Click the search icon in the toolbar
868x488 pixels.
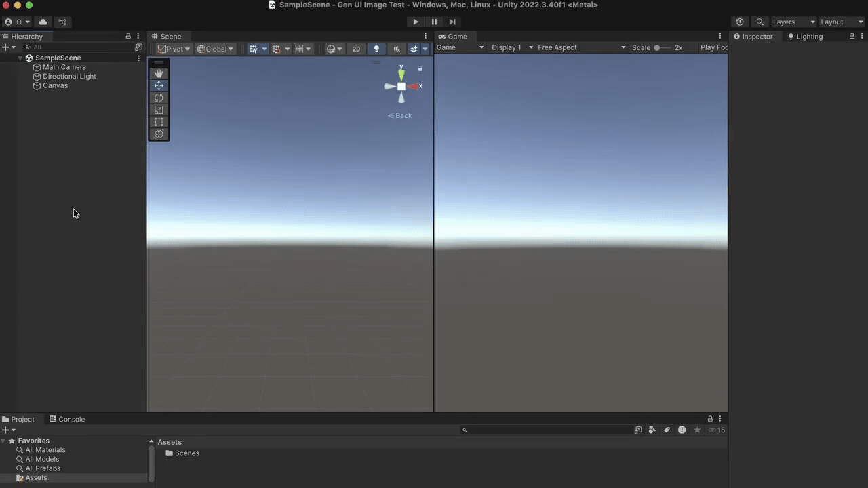pyautogui.click(x=759, y=22)
